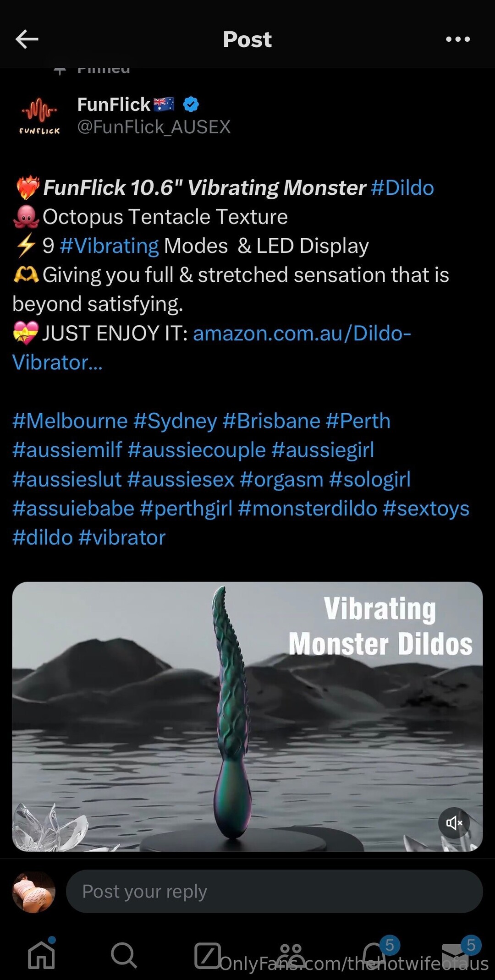Open the #Sydney hashtag

click(x=175, y=422)
